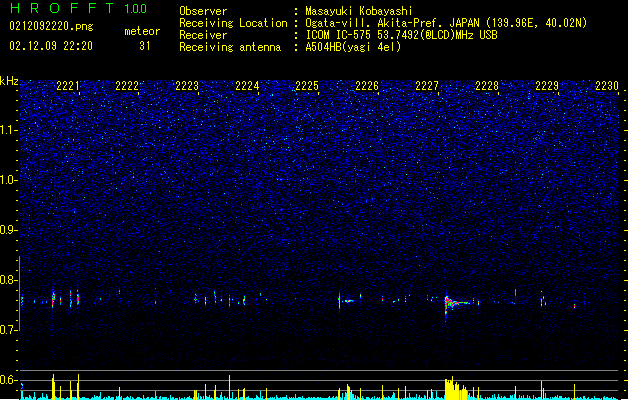Click the 0.6 kHz axis label
The height and width of the screenshot is (400, 629).
(8, 380)
